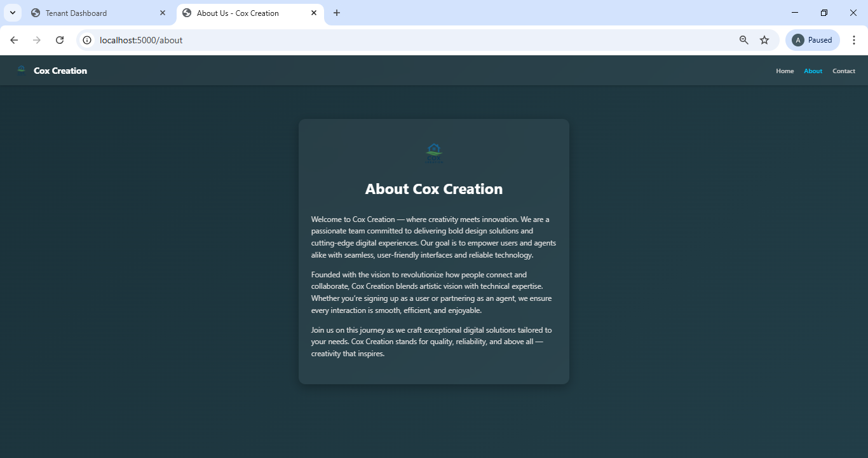Go back using the browser back arrow

(x=14, y=40)
